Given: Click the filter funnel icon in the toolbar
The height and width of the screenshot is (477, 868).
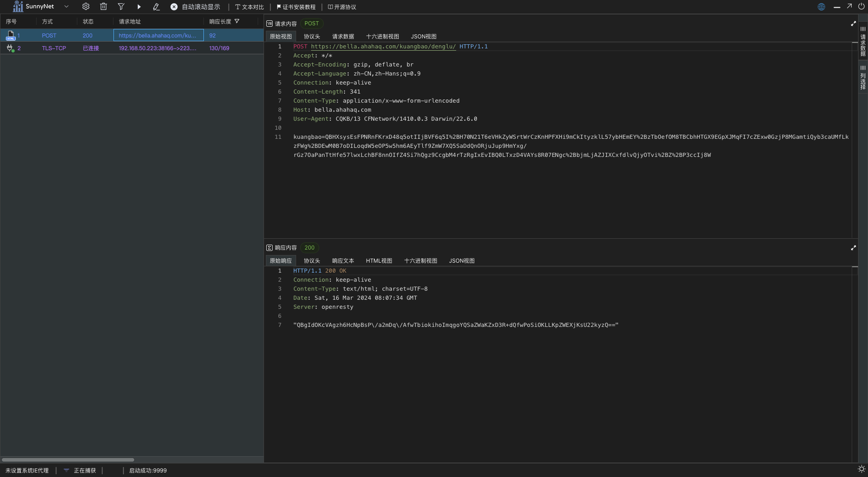Looking at the screenshot, I should tap(121, 7).
